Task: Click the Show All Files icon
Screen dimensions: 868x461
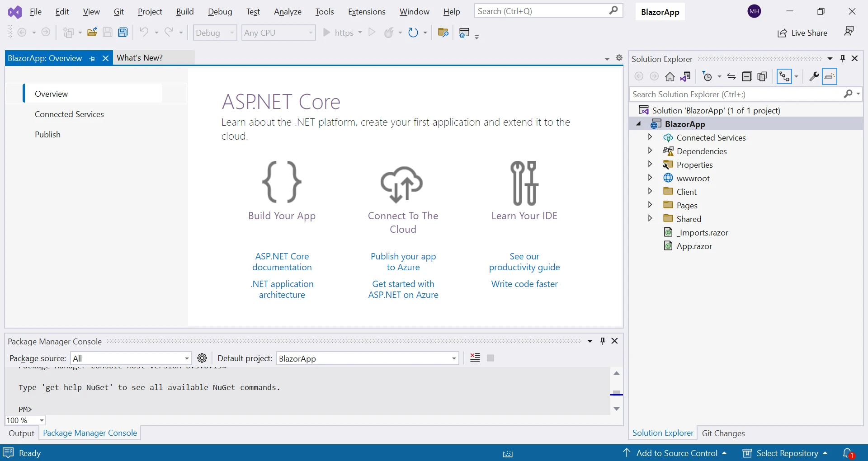Action: point(763,77)
